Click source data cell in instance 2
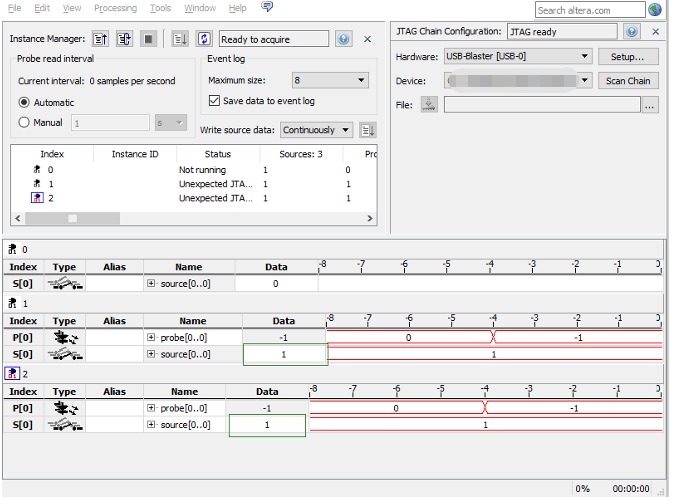 click(x=267, y=425)
